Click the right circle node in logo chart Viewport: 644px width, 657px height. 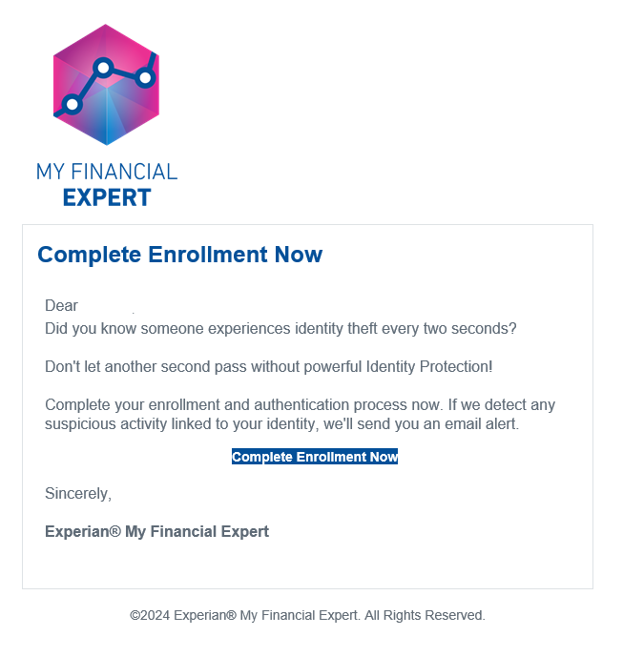point(145,77)
